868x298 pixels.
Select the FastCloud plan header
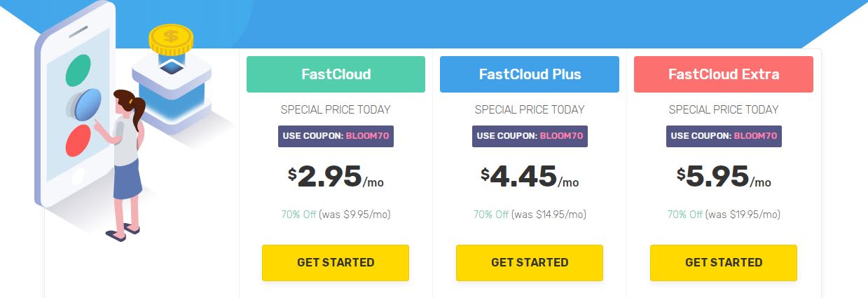coord(336,74)
